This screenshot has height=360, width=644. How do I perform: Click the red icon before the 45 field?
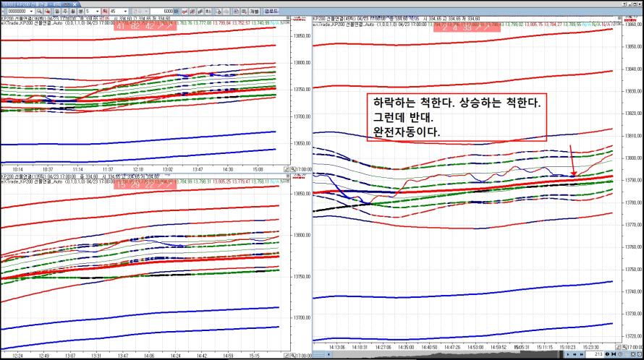(x=106, y=12)
